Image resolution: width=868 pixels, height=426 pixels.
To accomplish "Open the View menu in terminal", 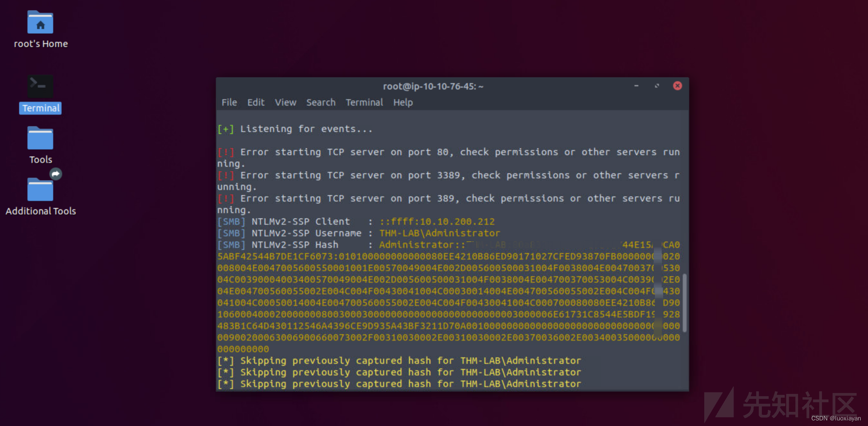I will click(285, 103).
